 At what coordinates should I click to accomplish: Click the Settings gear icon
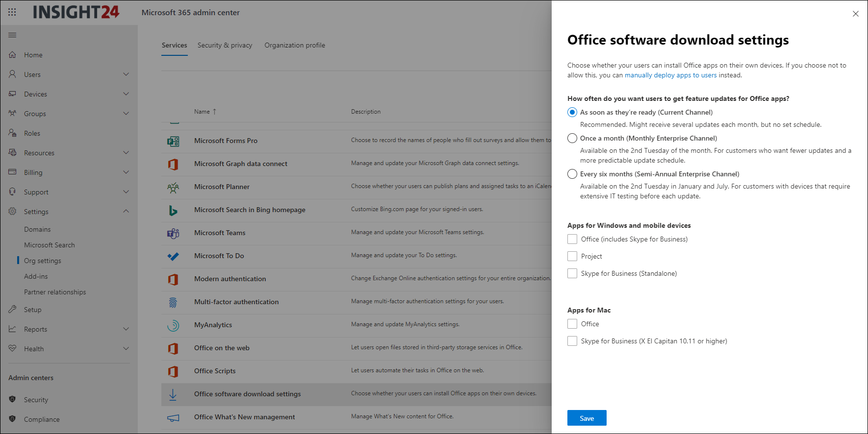pos(13,211)
